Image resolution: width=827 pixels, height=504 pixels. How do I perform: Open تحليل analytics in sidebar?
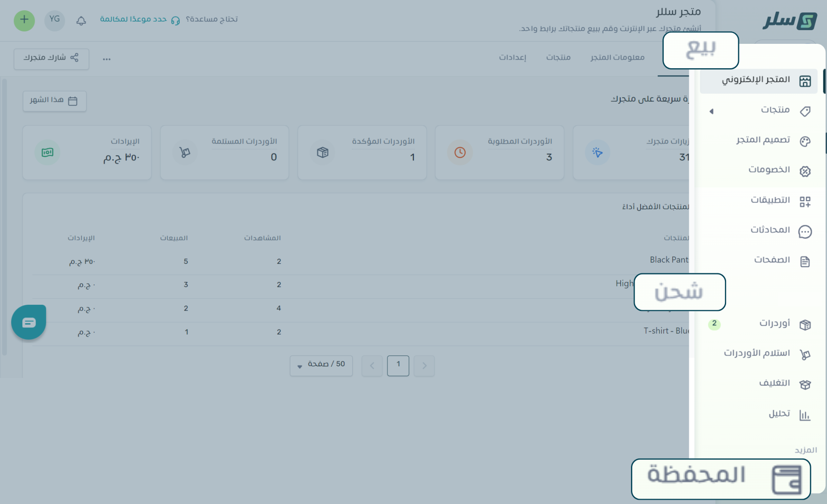[x=779, y=414]
